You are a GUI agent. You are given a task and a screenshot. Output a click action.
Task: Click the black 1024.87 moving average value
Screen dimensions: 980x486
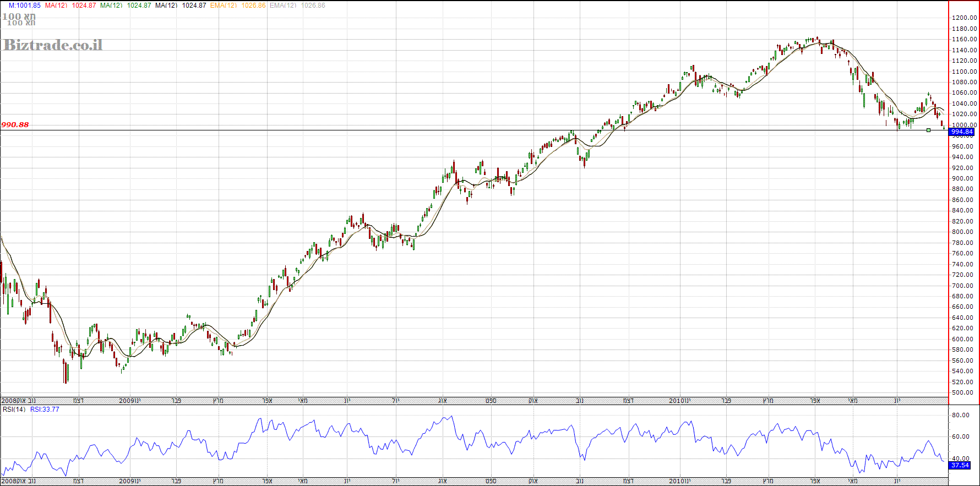(194, 6)
